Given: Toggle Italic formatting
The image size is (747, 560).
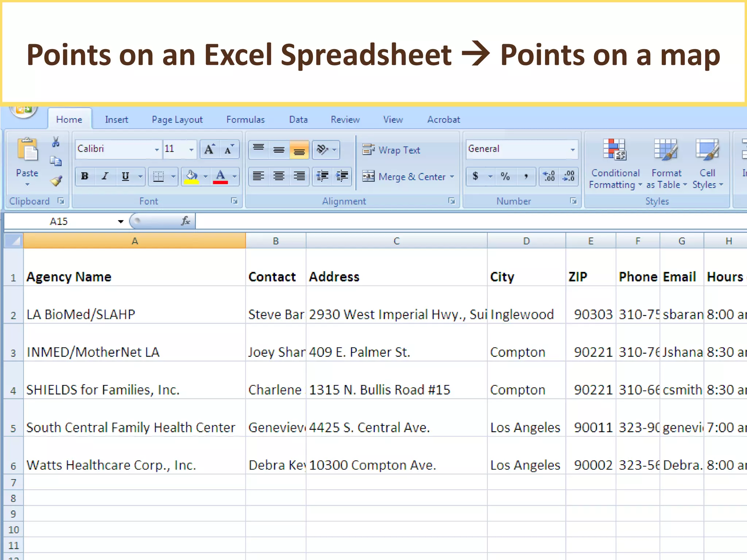Looking at the screenshot, I should pos(105,176).
